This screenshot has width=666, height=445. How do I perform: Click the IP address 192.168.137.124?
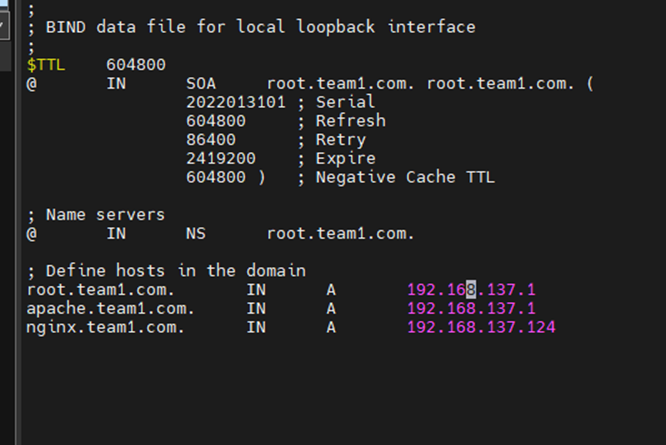[481, 327]
